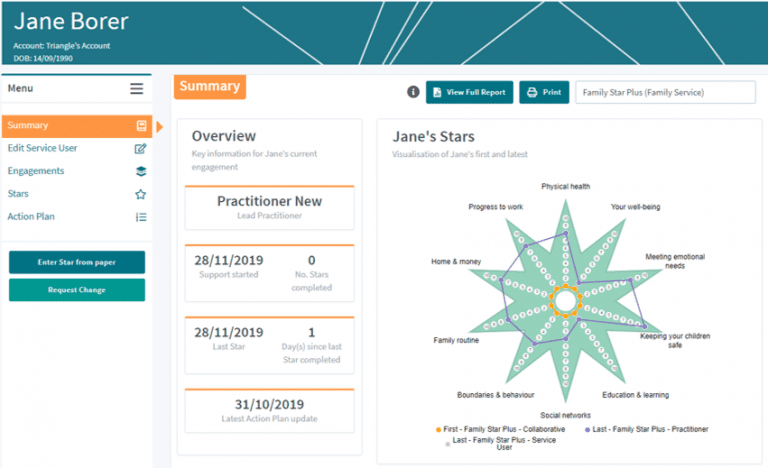This screenshot has height=468, width=768.
Task: Click the Action Plan list icon
Action: pyautogui.click(x=141, y=217)
